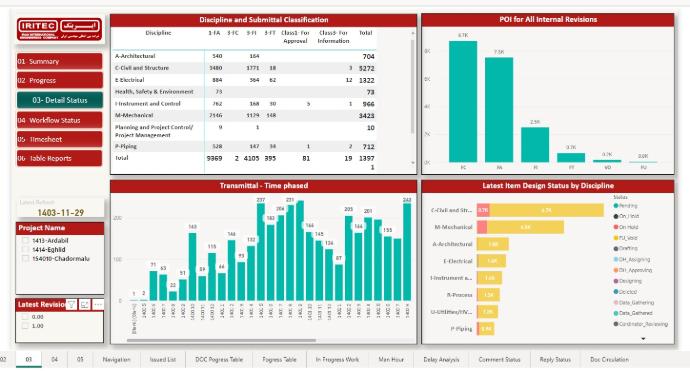690x371 pixels.
Task: Select the On Hold status legend swatch
Action: [x=616, y=227]
